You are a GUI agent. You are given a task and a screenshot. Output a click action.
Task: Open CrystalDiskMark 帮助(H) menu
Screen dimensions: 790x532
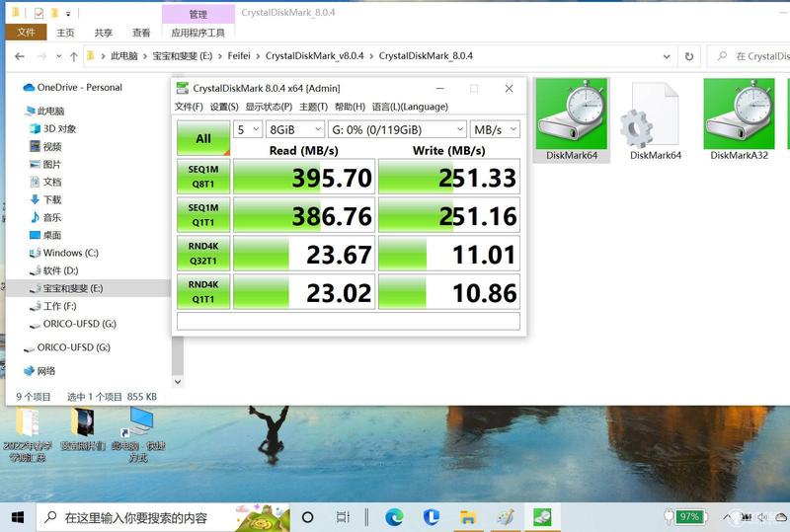[x=350, y=107]
